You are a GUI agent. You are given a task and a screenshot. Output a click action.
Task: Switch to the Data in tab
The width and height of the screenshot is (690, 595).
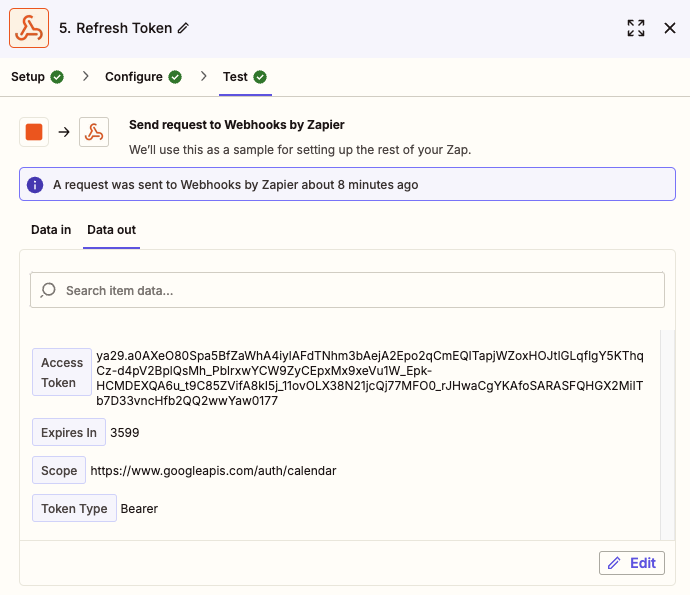tap(51, 230)
